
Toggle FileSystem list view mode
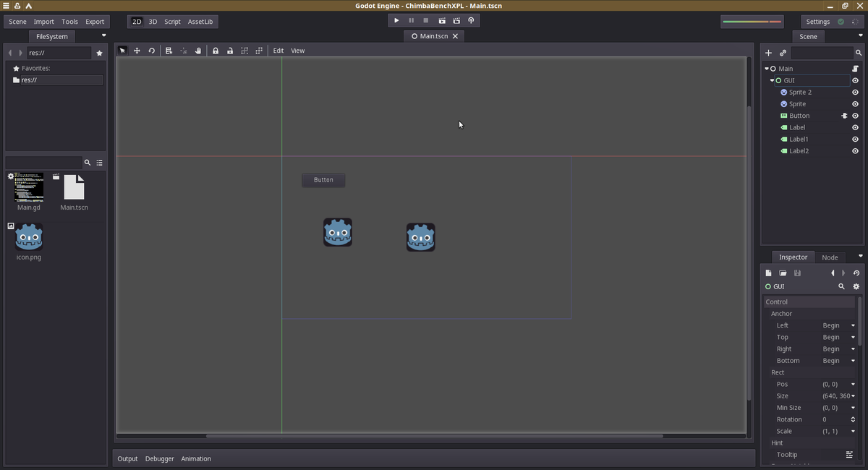100,163
